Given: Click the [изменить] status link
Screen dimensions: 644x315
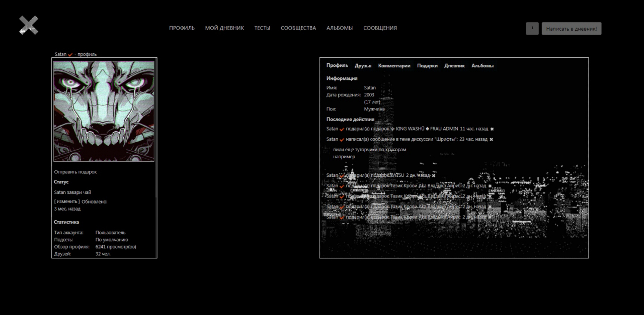Looking at the screenshot, I should tap(67, 201).
